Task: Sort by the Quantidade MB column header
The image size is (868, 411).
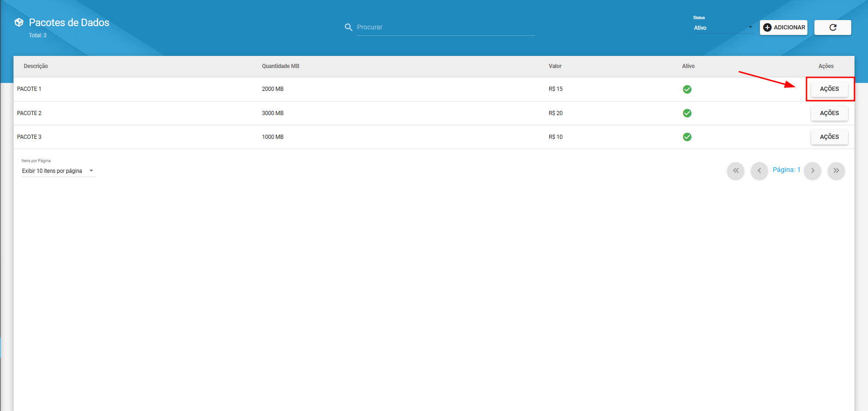Action: 280,66
